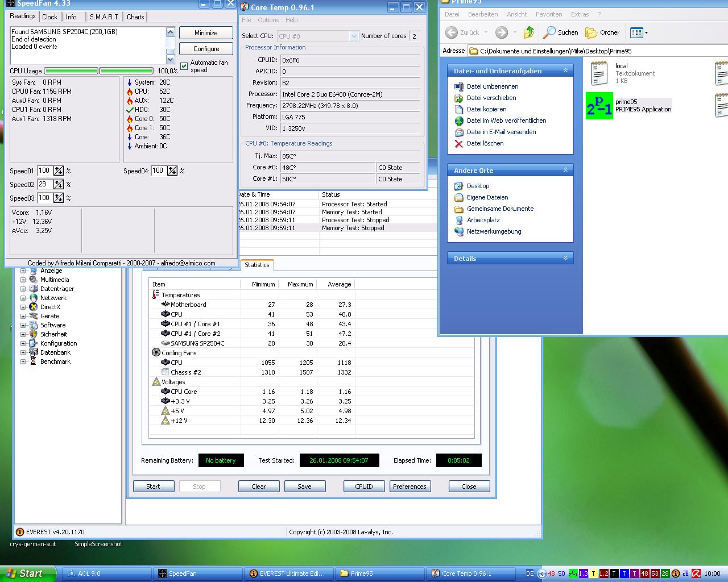Open the Favoriten menu in Explorer
Viewport: 728px width, 582px height.
click(549, 14)
